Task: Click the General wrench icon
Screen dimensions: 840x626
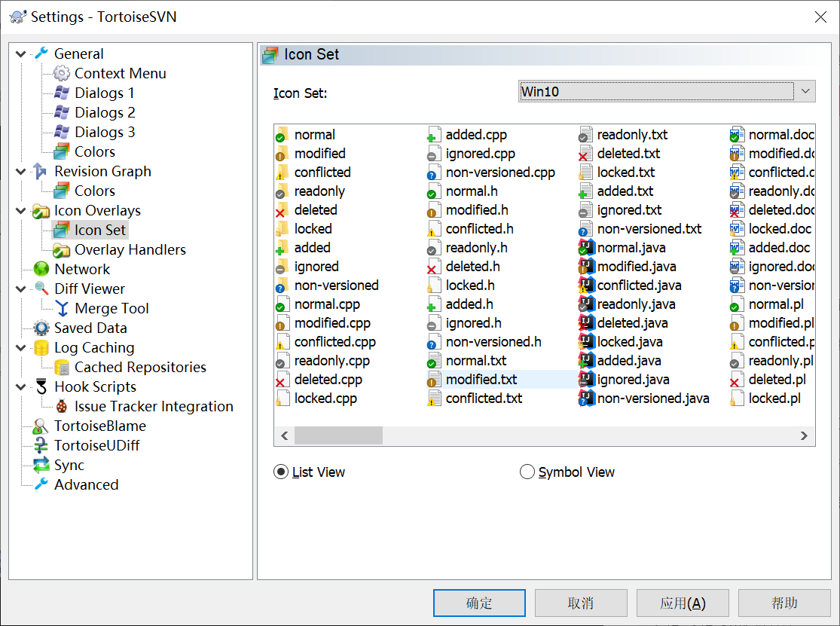Action: pos(41,53)
